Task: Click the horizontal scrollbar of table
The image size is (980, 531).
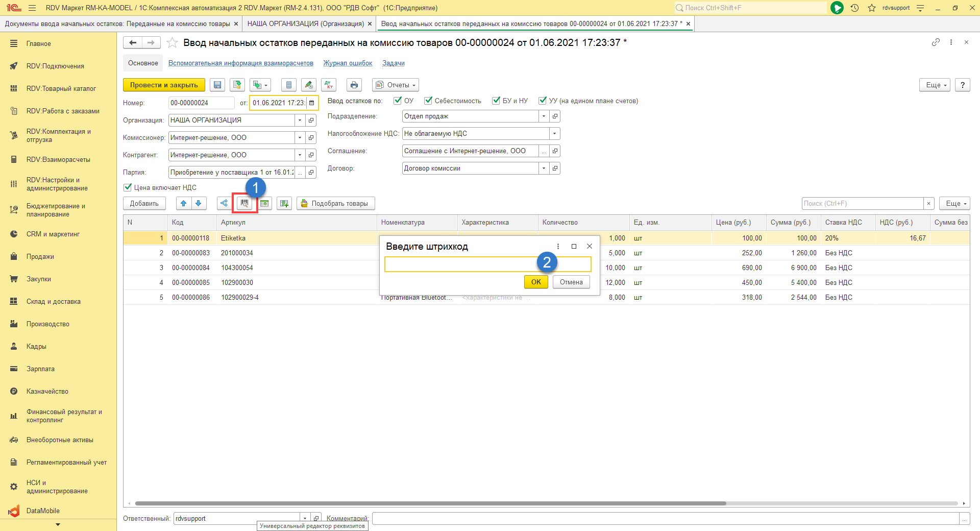Action: point(430,503)
